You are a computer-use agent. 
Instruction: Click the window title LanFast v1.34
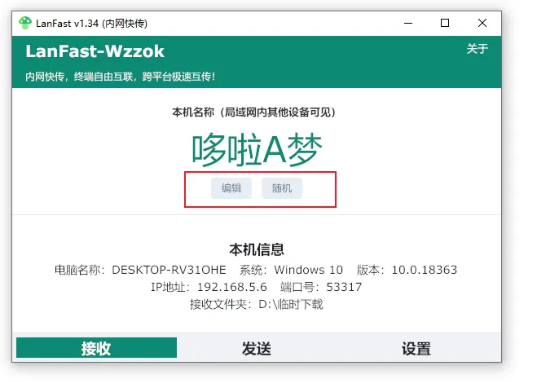pyautogui.click(x=67, y=24)
